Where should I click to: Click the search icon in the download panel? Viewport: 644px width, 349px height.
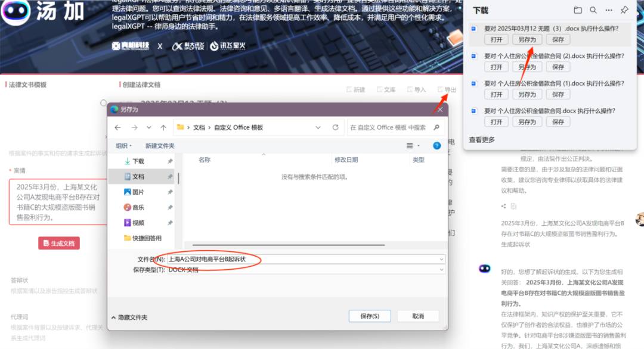click(x=594, y=10)
